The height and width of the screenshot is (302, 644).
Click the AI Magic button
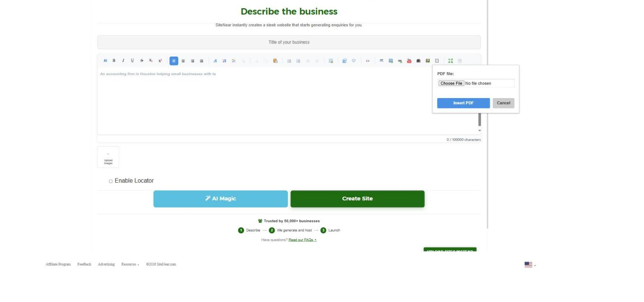[x=221, y=199]
